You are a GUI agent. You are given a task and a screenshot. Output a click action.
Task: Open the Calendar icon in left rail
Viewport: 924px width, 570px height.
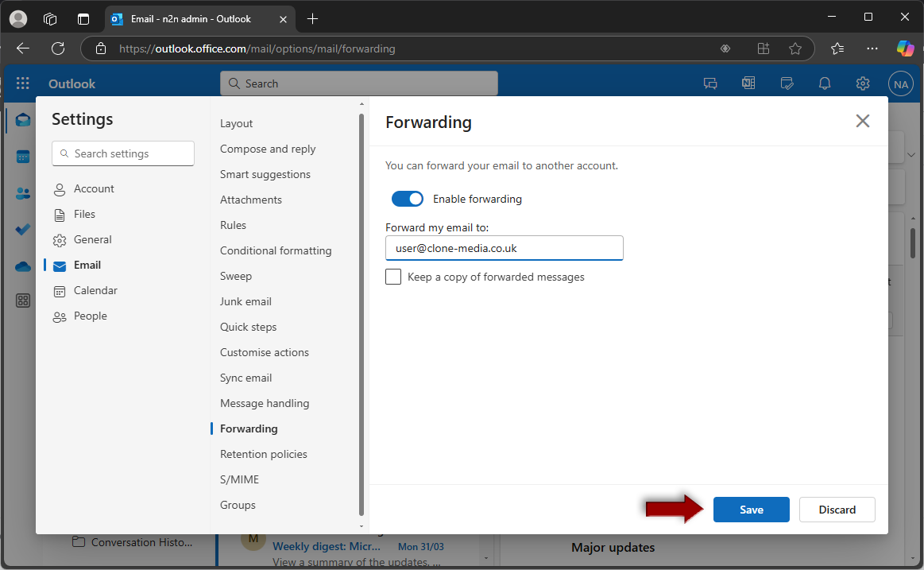(x=23, y=157)
